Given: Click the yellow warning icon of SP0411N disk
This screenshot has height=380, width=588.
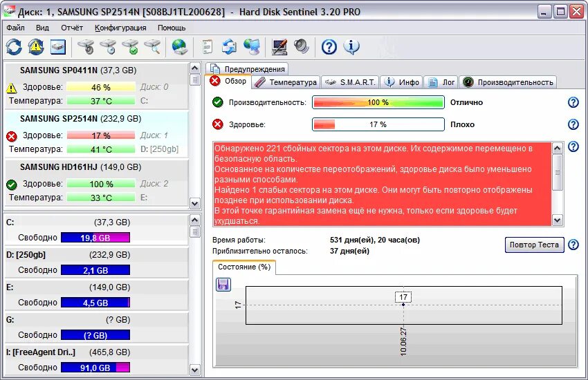Looking at the screenshot, I should pyautogui.click(x=12, y=88).
